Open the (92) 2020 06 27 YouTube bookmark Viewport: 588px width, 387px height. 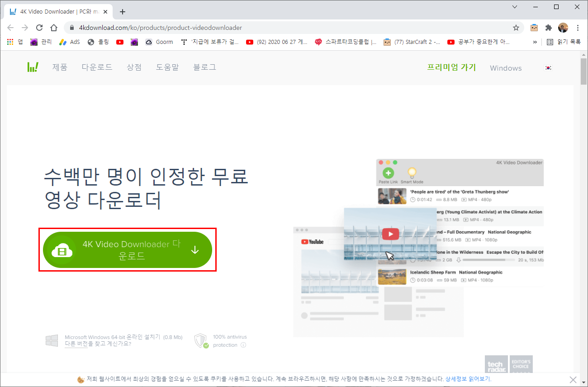click(x=277, y=42)
